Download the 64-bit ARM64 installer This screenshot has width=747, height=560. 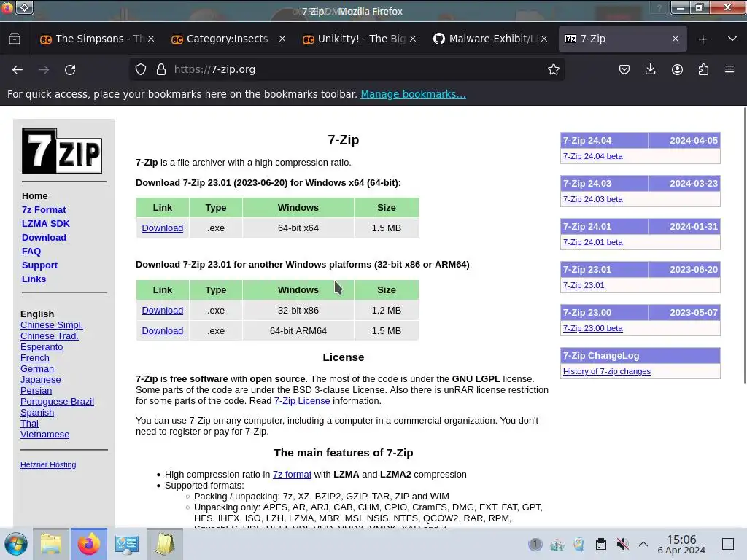click(x=163, y=330)
